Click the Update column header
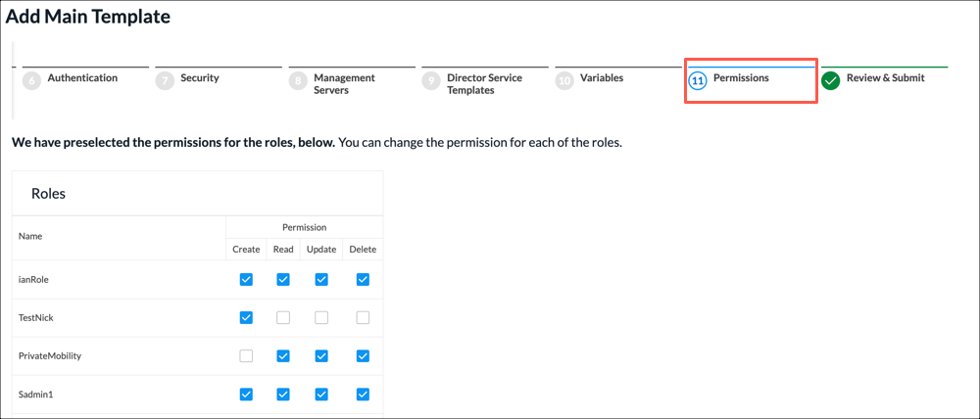This screenshot has height=419, width=980. tap(321, 250)
